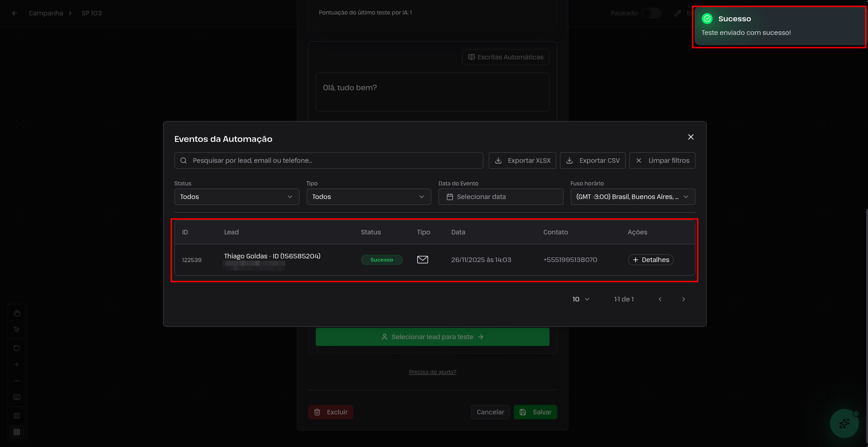The image size is (868, 447).
Task: Click the email envelope type icon
Action: tap(422, 260)
